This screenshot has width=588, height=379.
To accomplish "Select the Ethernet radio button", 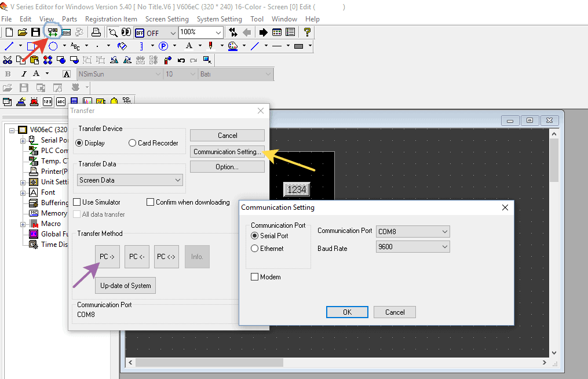I will (254, 249).
